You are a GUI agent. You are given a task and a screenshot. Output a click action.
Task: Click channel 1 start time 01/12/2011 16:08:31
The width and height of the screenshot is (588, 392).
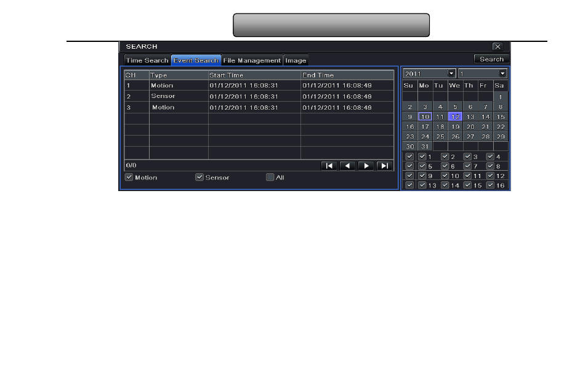point(244,86)
